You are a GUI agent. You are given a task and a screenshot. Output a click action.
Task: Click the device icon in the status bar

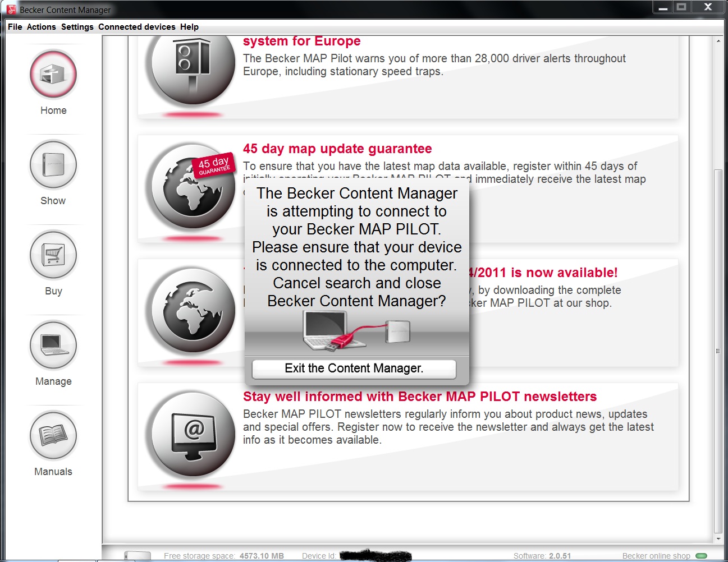pyautogui.click(x=138, y=556)
